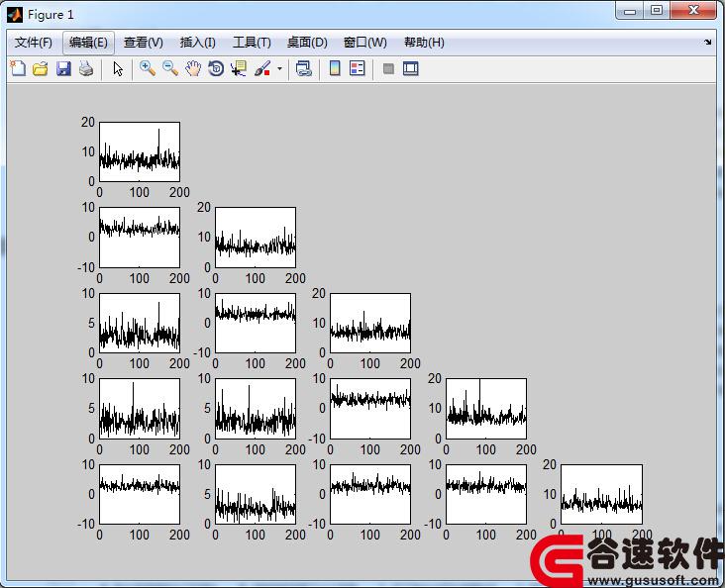Select the third subplot in row three

coord(370,323)
